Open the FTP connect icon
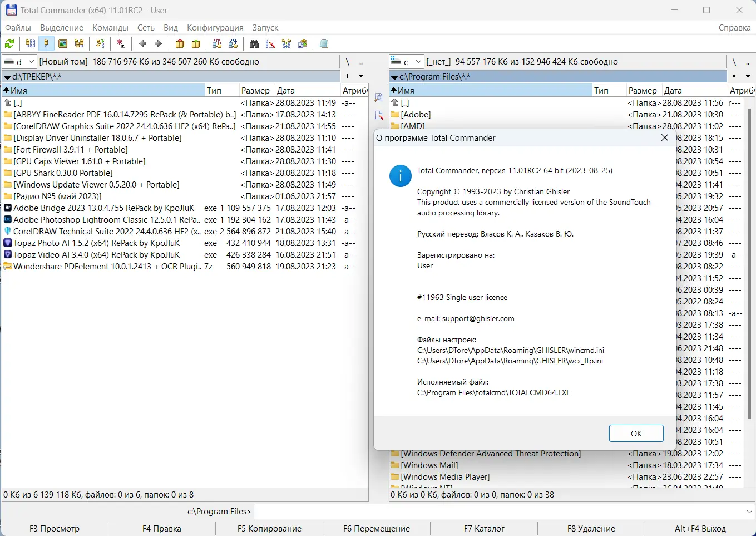 pyautogui.click(x=217, y=43)
